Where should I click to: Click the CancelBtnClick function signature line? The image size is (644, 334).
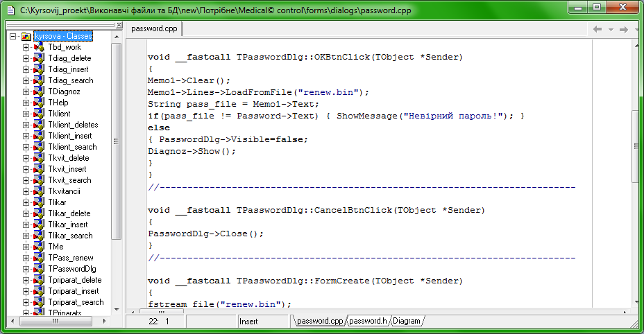pos(316,210)
